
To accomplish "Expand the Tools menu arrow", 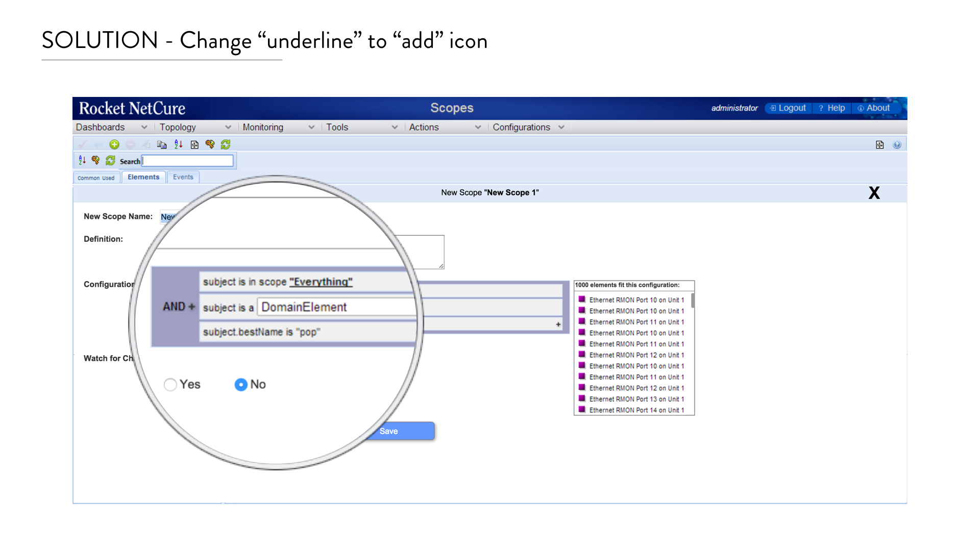I will click(395, 128).
